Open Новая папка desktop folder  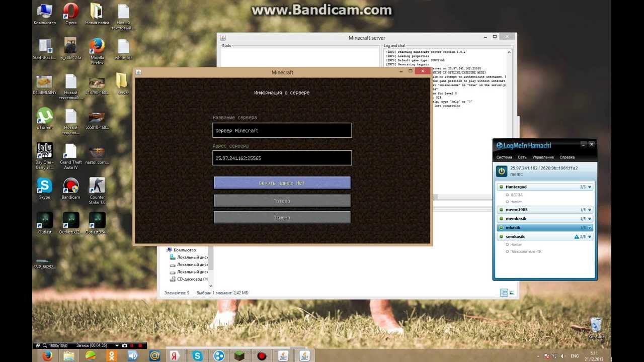[x=97, y=14]
